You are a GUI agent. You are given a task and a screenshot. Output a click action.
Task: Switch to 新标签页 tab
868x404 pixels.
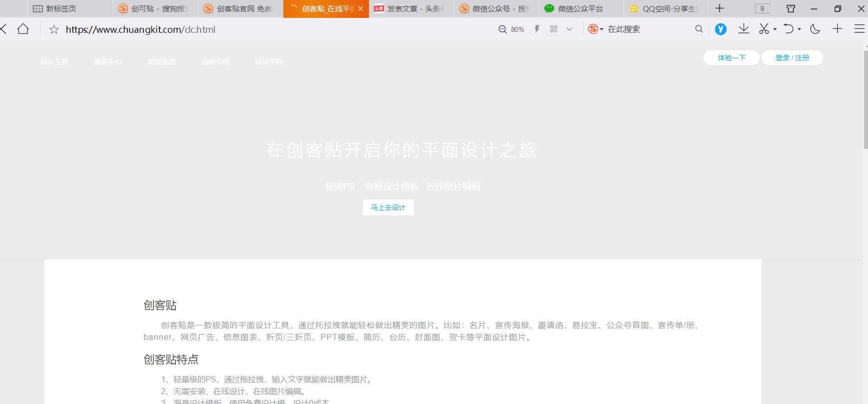(x=69, y=9)
